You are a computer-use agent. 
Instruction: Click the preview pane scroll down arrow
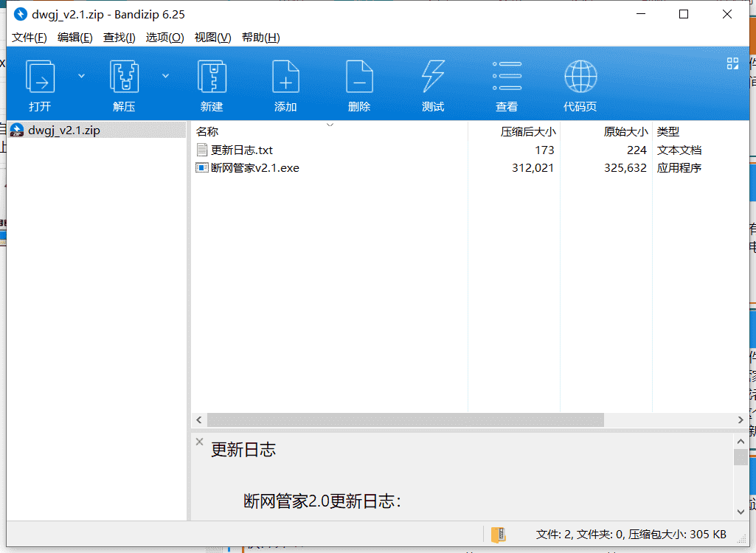tap(741, 512)
